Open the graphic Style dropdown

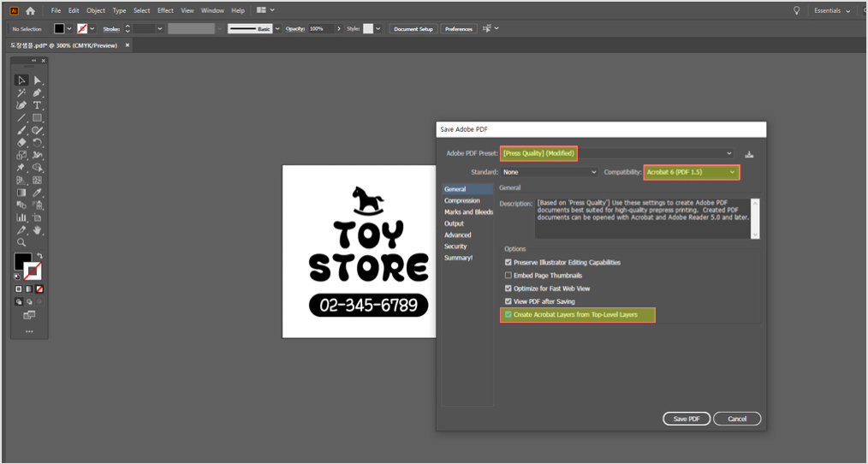click(378, 29)
